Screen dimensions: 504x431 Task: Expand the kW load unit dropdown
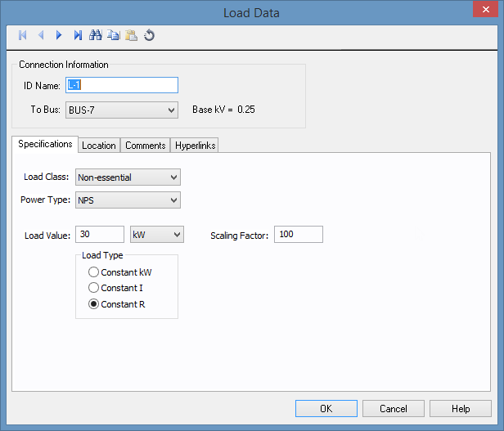point(177,235)
